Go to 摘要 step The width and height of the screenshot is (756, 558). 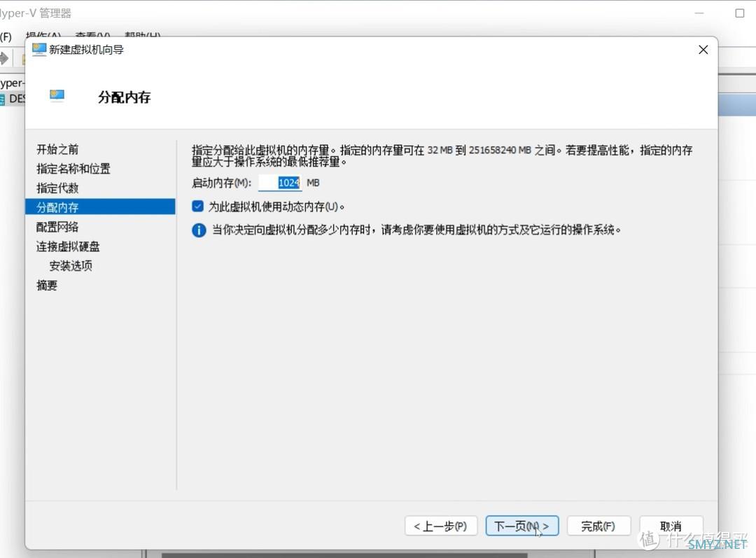pyautogui.click(x=47, y=286)
